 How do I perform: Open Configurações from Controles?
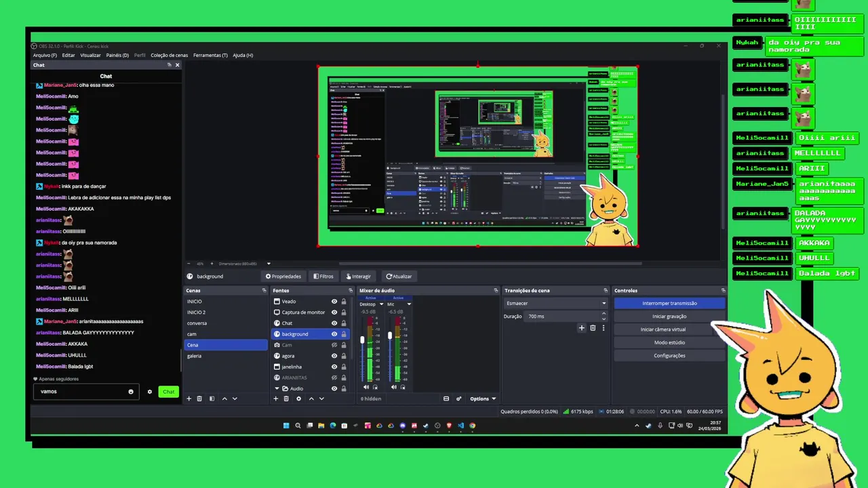669,355
